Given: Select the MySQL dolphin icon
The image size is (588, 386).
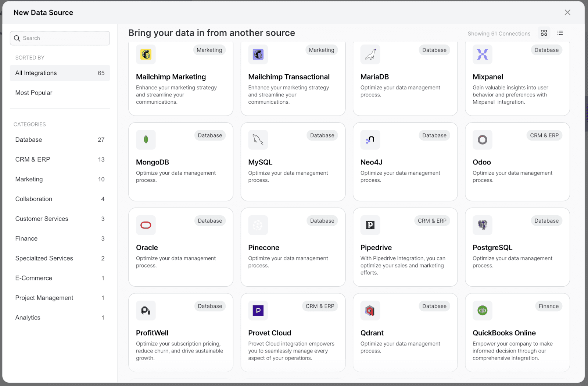Looking at the screenshot, I should 258,140.
